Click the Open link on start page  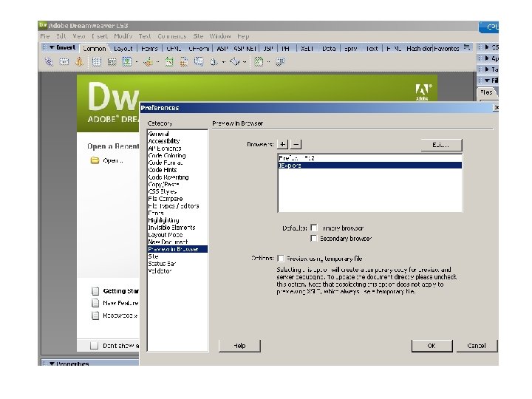click(113, 160)
